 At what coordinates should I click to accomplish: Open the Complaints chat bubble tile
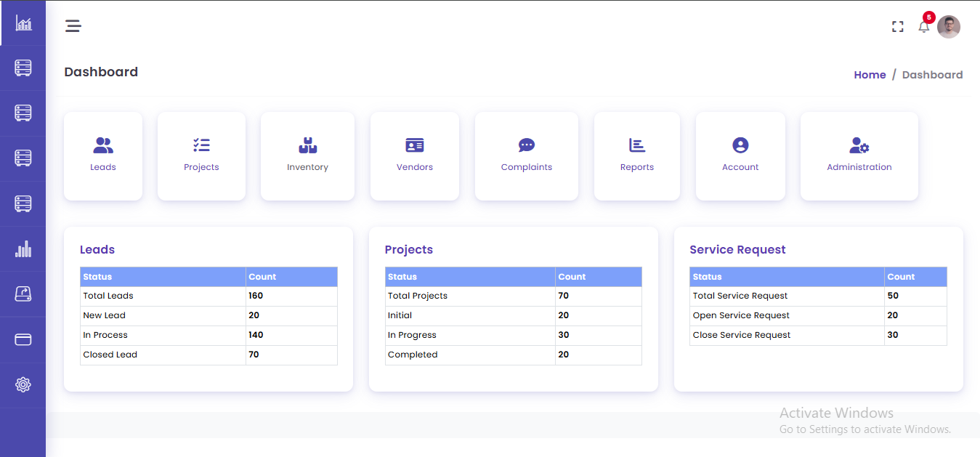[x=527, y=155]
